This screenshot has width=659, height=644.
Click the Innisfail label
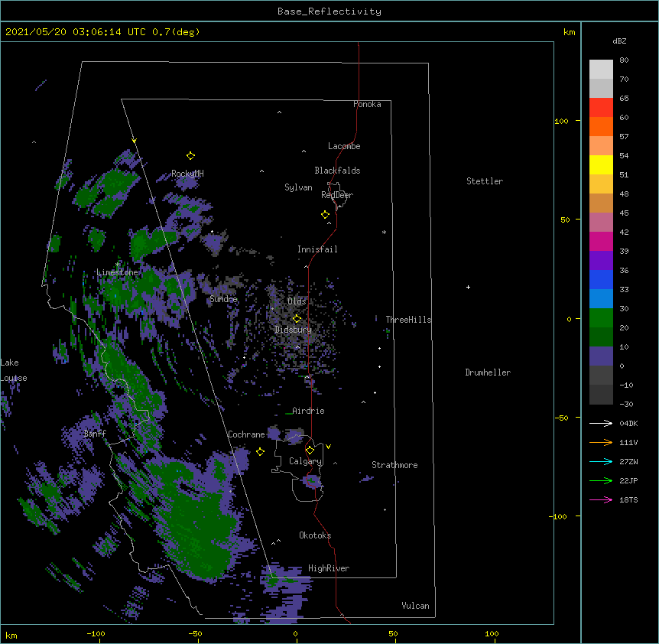coord(317,249)
